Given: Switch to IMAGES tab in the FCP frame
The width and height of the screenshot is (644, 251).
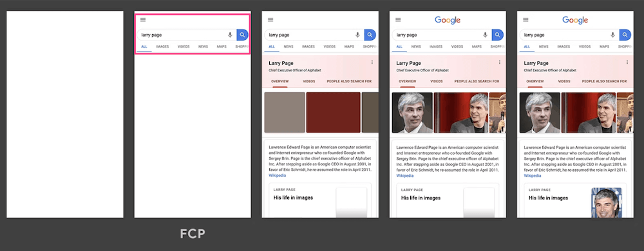Looking at the screenshot, I should coord(162,47).
